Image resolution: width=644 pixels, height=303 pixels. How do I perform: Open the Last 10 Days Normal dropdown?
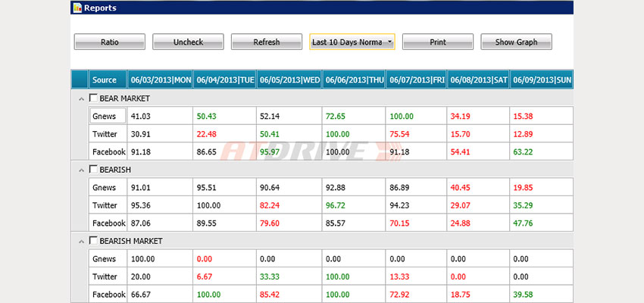(352, 42)
